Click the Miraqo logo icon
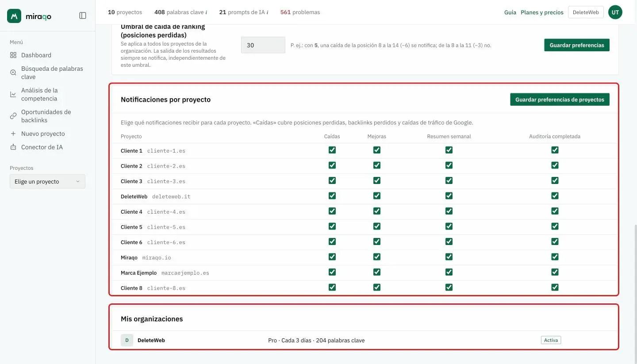 tap(14, 16)
